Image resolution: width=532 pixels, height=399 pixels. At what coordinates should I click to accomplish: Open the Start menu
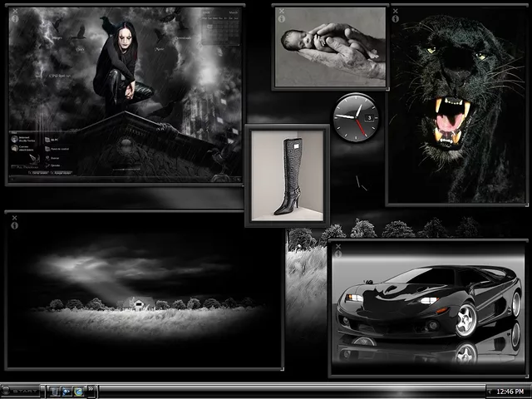[x=22, y=391]
